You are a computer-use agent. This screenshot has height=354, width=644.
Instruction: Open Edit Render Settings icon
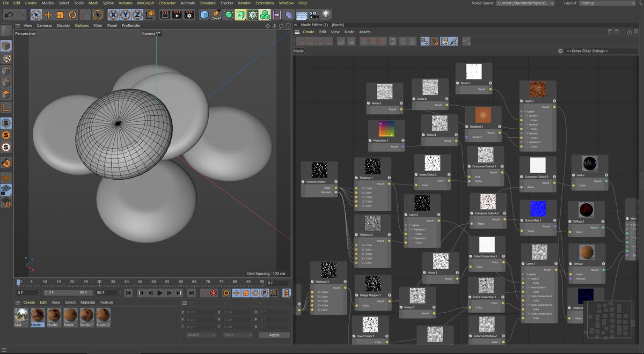click(189, 14)
